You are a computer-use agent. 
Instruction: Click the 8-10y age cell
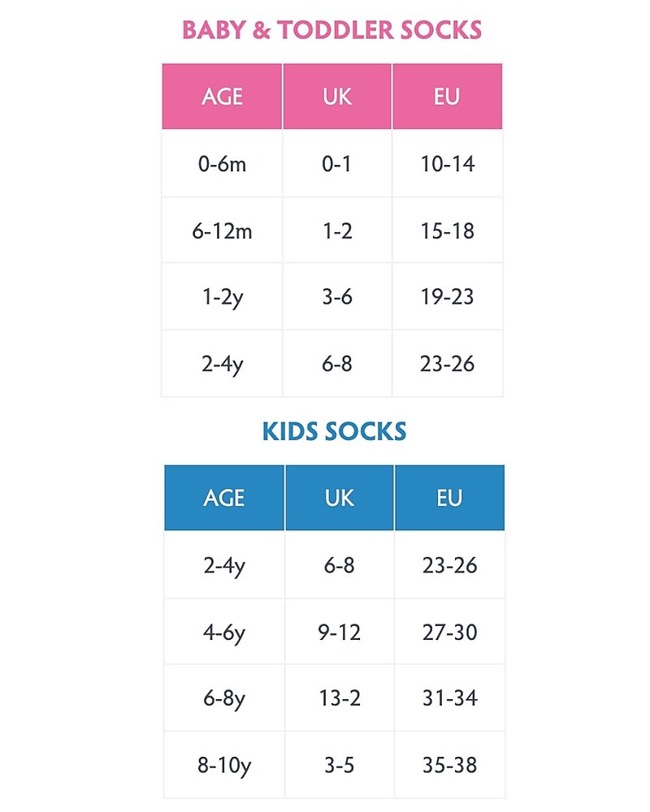click(x=224, y=765)
